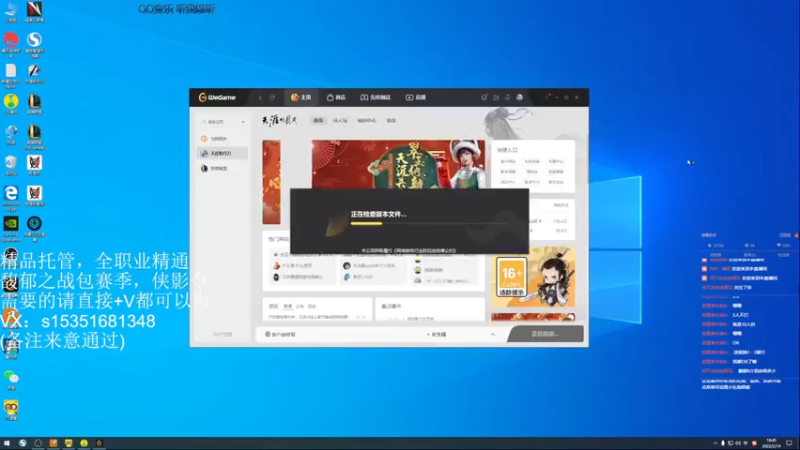
Task: Open the 先锋测试 tab
Action: pyautogui.click(x=376, y=97)
